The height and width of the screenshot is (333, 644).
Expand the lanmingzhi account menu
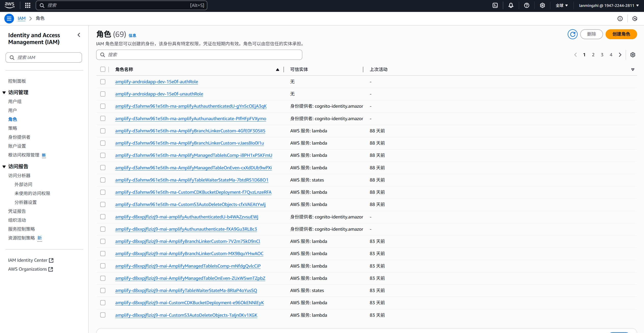(x=609, y=5)
